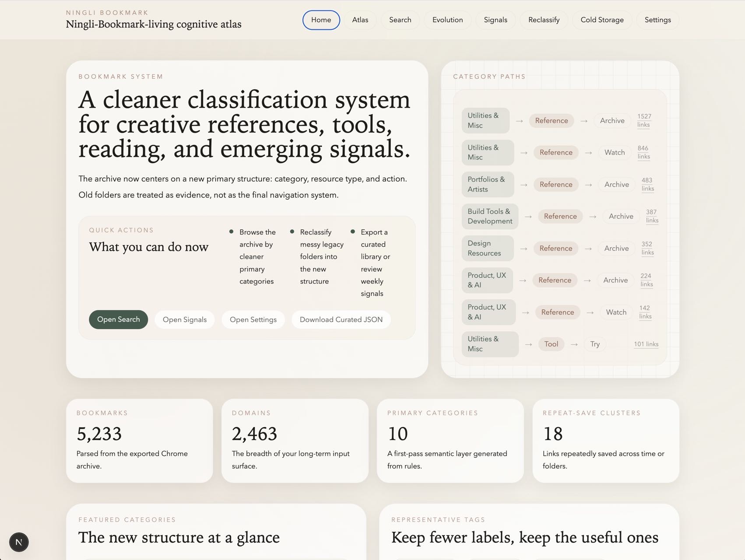Navigate to the Reclassify tab
The width and height of the screenshot is (745, 560).
(x=544, y=20)
